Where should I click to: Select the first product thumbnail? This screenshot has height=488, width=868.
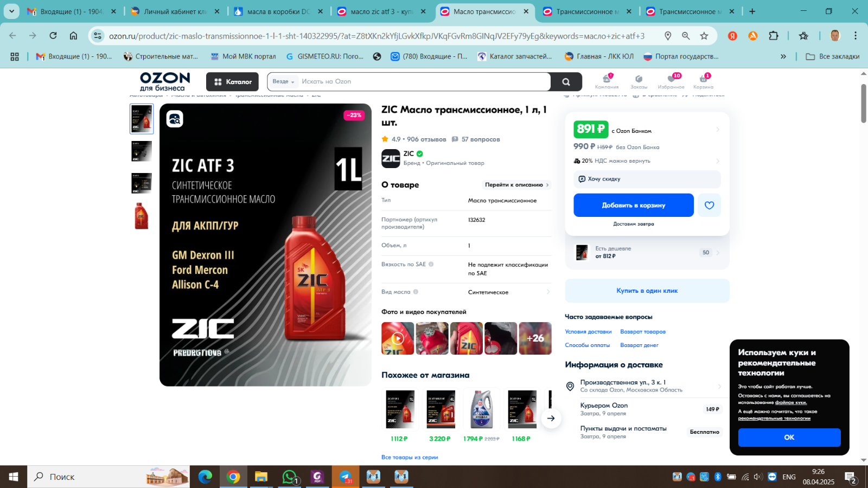[x=142, y=119]
